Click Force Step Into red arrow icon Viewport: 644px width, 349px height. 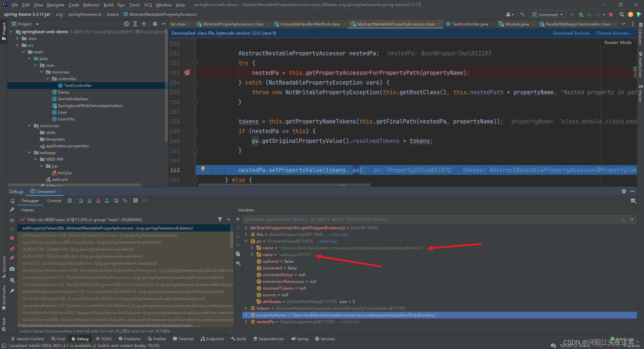click(98, 200)
